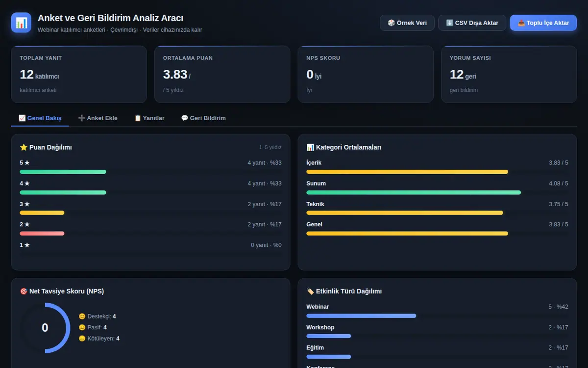Click the 5-star rating distribution bar
This screenshot has height=368, width=588.
(63, 172)
